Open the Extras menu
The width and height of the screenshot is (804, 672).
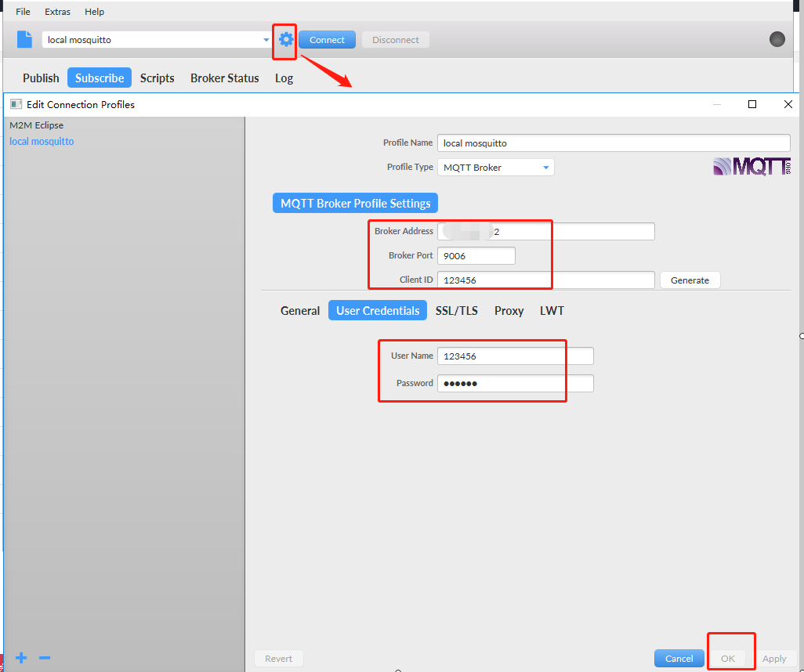click(x=57, y=12)
